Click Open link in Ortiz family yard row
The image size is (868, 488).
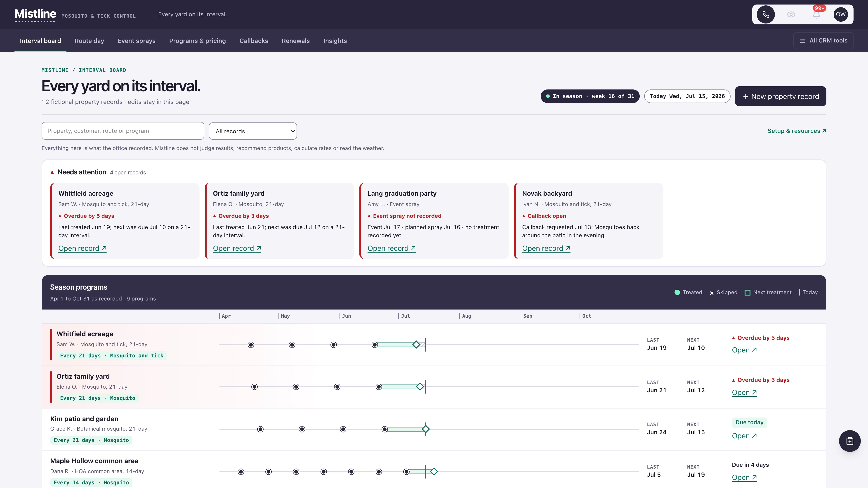[x=744, y=392]
